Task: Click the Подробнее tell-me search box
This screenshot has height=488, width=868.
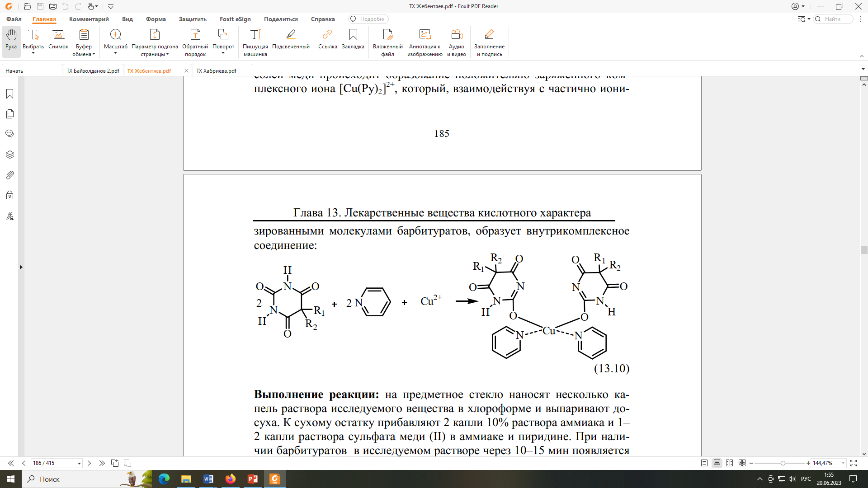Action: click(368, 19)
